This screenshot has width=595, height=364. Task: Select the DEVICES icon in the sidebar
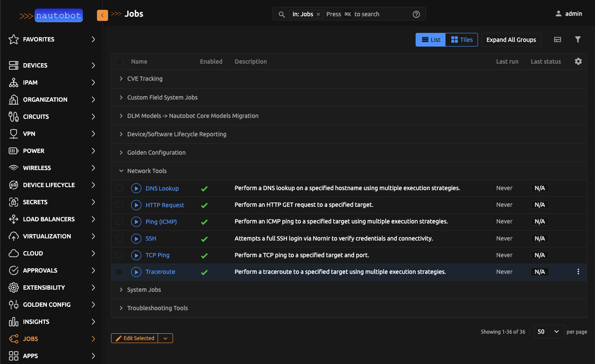point(12,65)
